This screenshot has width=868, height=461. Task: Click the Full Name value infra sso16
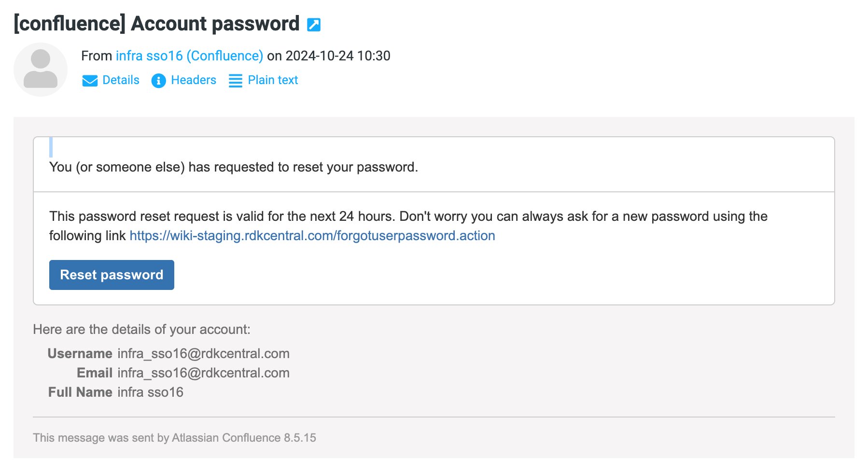150,392
